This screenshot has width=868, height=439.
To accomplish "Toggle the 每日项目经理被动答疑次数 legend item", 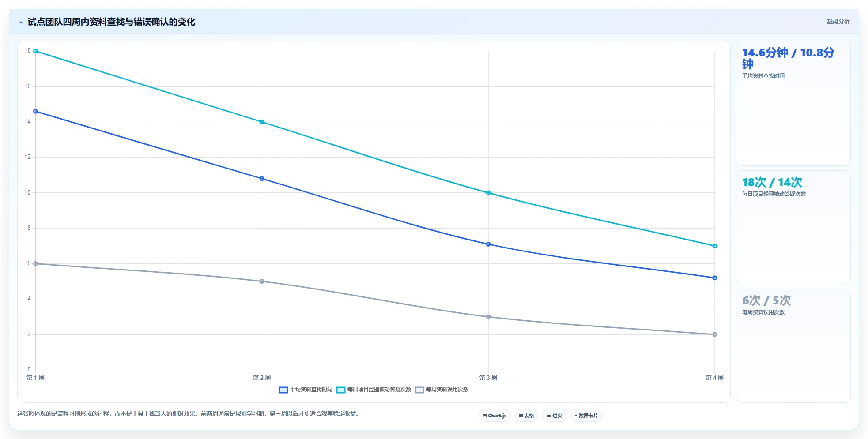I will tap(374, 390).
